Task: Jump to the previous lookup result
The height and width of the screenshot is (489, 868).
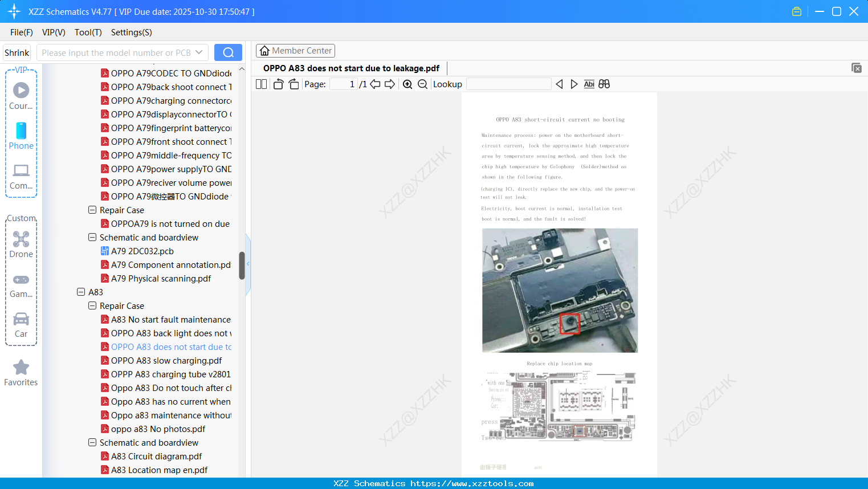Action: [559, 84]
